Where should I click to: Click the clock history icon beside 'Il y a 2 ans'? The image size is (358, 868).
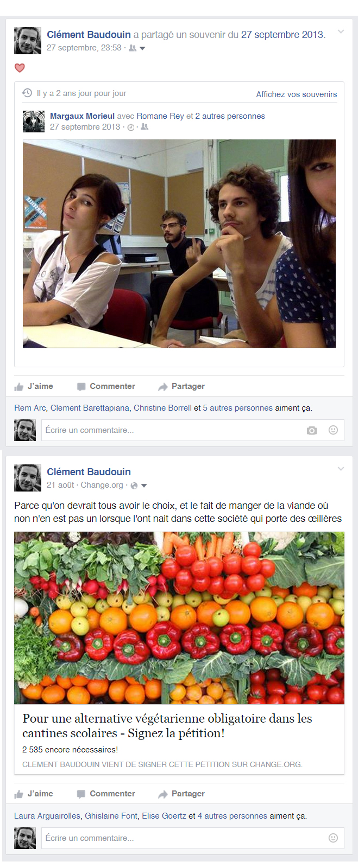pyautogui.click(x=27, y=93)
